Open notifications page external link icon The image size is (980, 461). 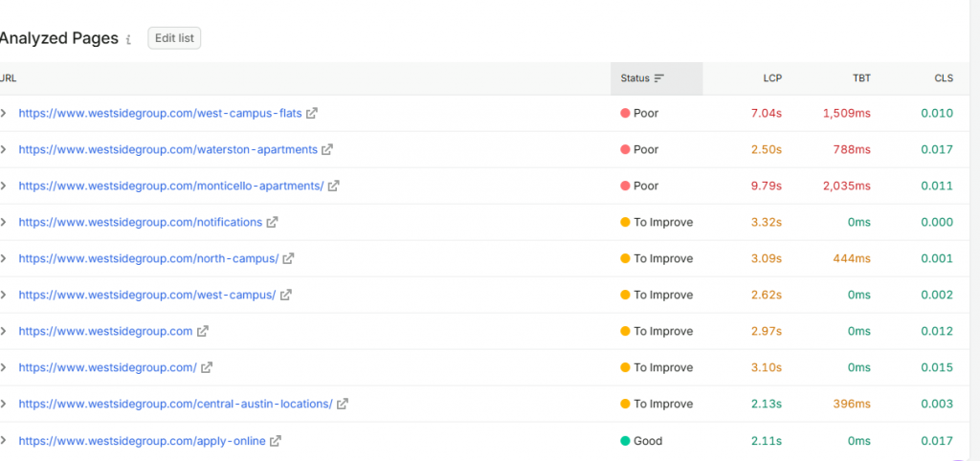click(272, 222)
